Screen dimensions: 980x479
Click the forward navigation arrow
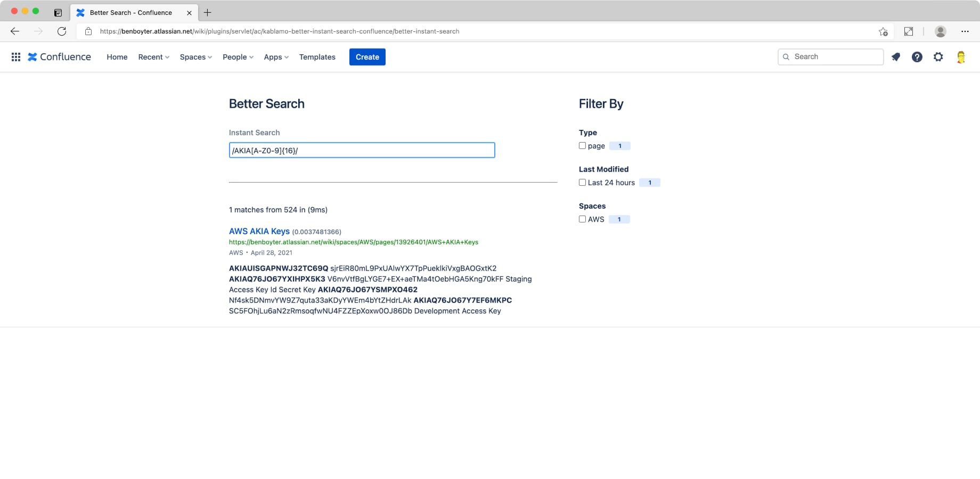pos(38,31)
